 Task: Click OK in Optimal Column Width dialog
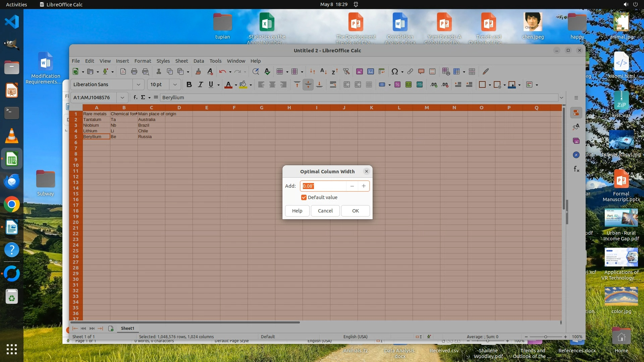(x=355, y=211)
